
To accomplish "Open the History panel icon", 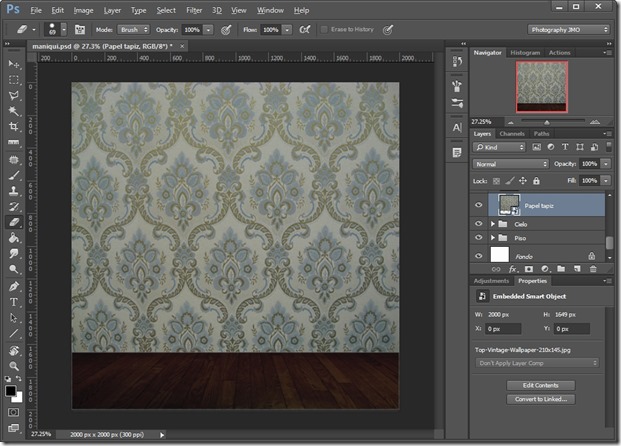I will click(x=457, y=61).
